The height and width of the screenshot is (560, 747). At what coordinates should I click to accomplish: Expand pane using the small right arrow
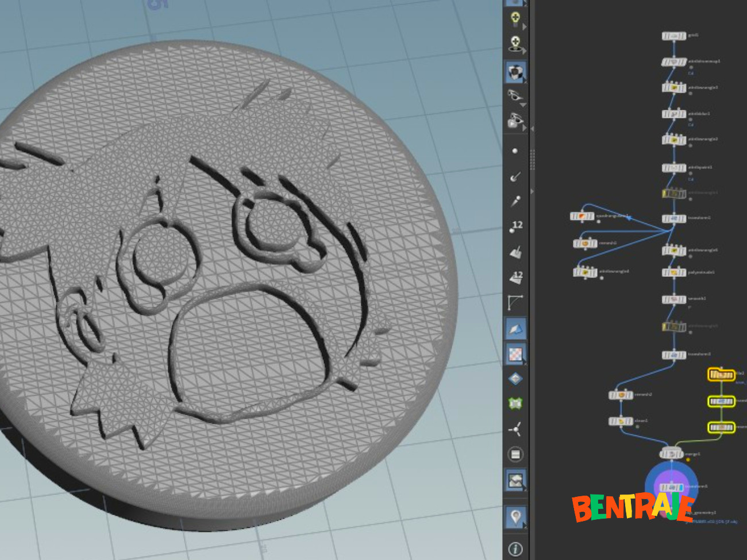(x=532, y=191)
